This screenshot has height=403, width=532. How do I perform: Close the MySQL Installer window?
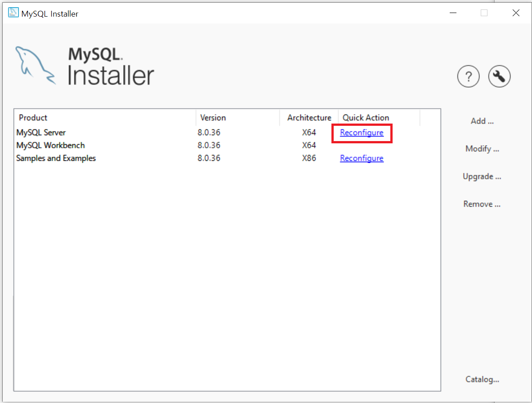pos(516,13)
